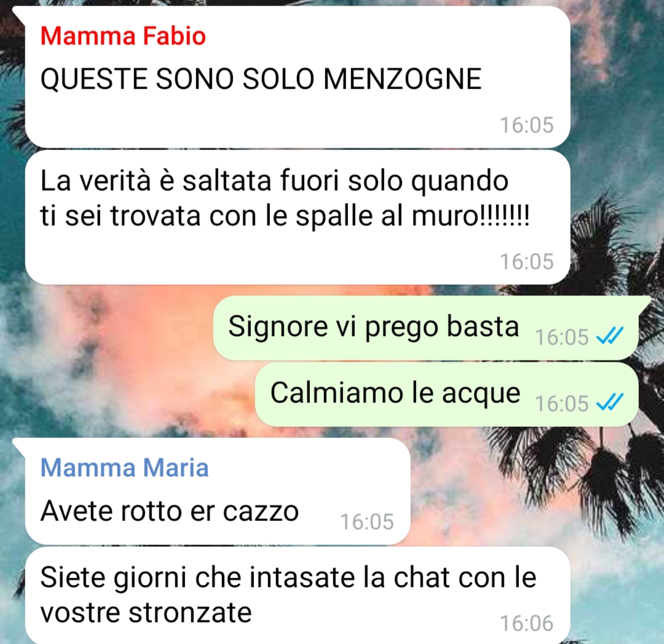
Task: Click read-receipt ticks on 'Signore vi prego basta'
Action: (x=610, y=336)
